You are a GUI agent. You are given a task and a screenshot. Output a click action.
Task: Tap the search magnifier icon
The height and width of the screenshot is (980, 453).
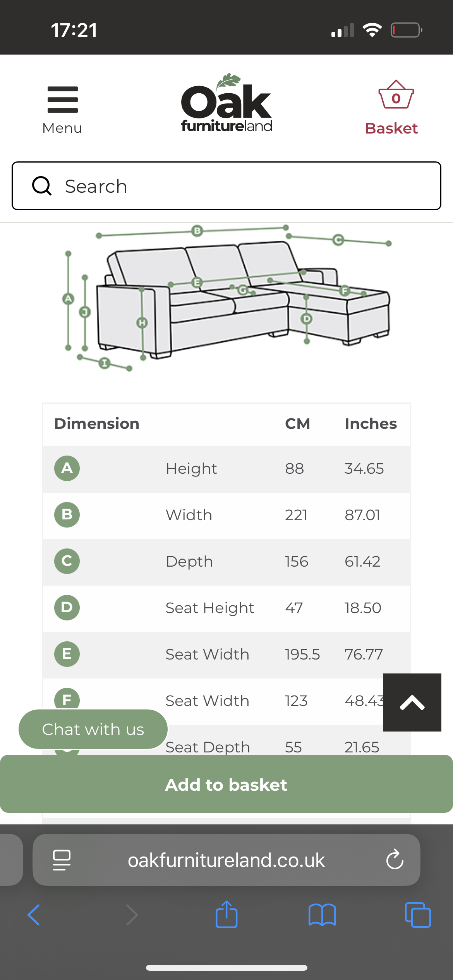click(x=42, y=186)
